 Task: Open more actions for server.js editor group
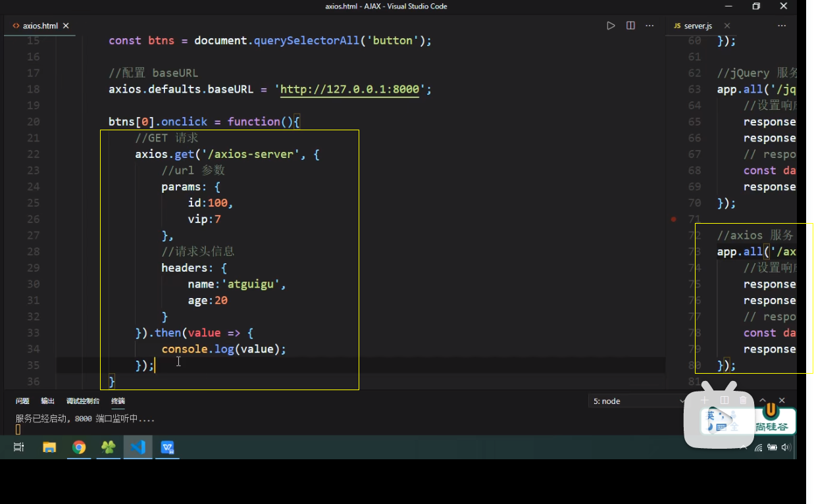click(x=782, y=26)
